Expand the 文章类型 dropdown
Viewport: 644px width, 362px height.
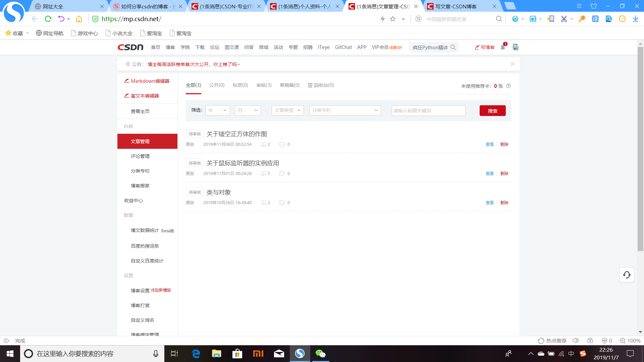coord(287,110)
